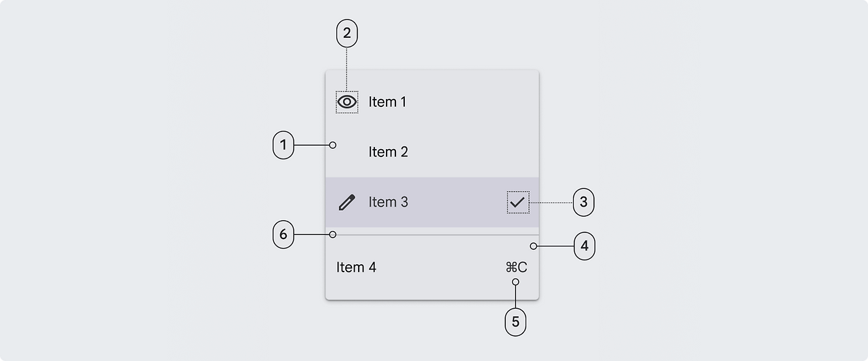This screenshot has height=361, width=868.
Task: Click the circle marker beneath the ⌘C shortcut
Action: [515, 282]
